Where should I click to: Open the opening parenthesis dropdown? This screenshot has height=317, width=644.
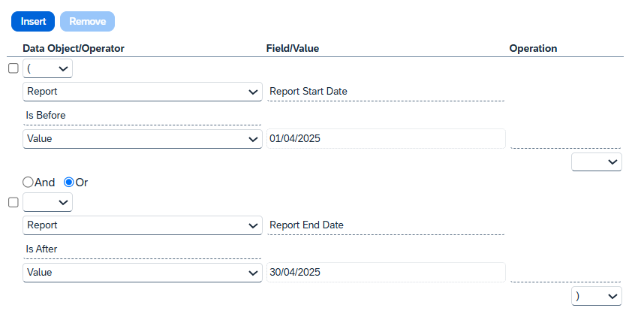[47, 68]
